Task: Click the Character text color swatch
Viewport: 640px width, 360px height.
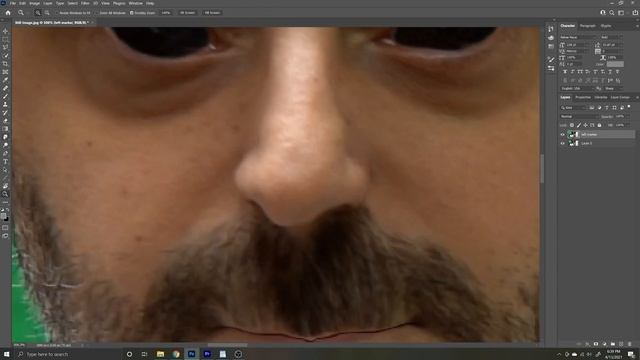Action: tap(615, 64)
